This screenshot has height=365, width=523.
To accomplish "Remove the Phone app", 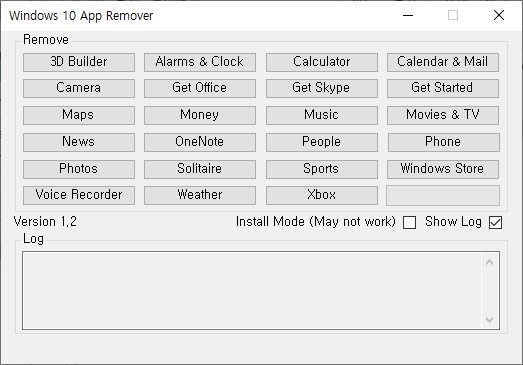I will 444,142.
